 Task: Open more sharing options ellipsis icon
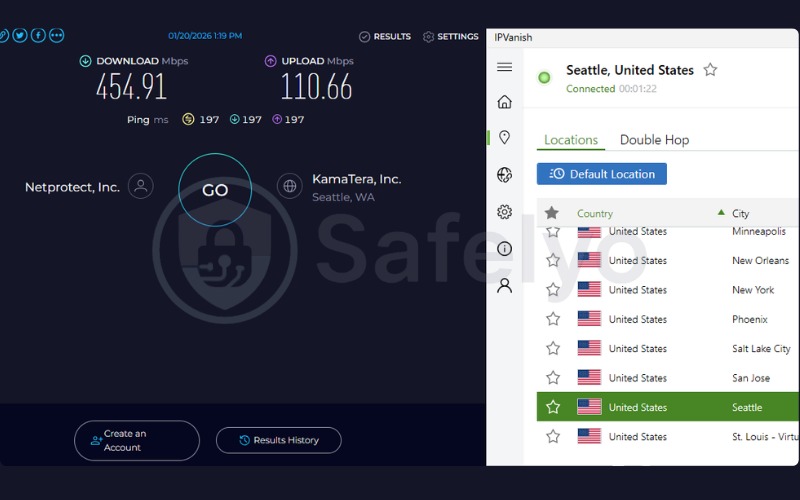(x=57, y=35)
